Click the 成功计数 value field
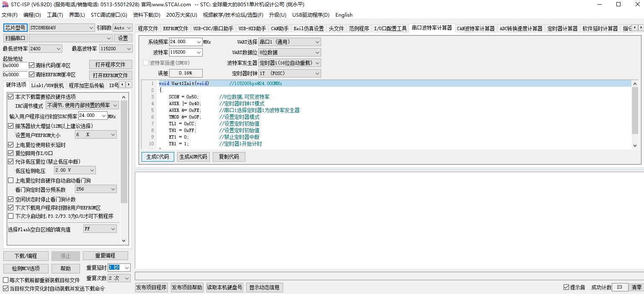 pyautogui.click(x=620, y=287)
